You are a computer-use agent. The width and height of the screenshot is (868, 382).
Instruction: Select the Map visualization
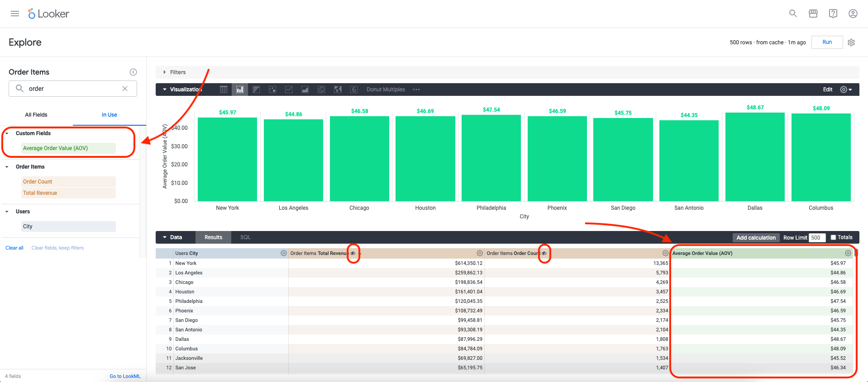click(x=338, y=90)
